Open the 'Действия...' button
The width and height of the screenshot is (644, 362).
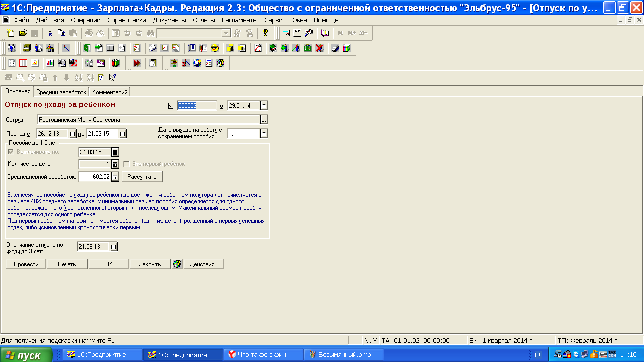204,264
